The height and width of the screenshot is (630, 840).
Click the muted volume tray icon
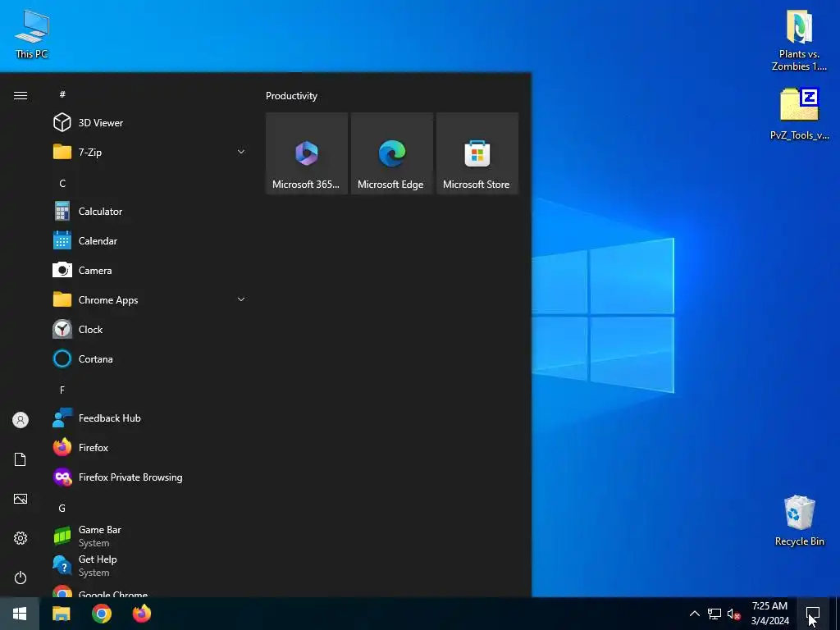coord(733,614)
